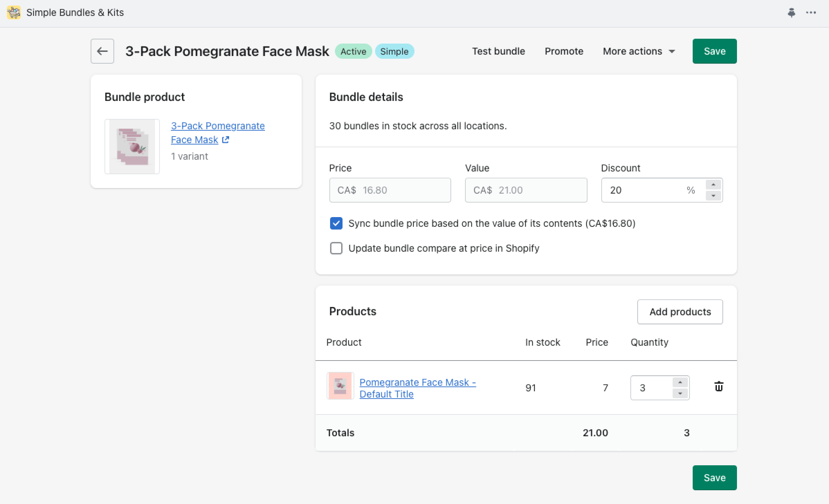The image size is (829, 504).
Task: Click the bundle product thumbnail image
Action: 132,147
